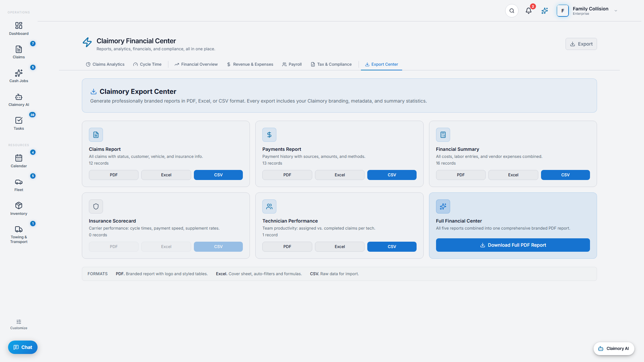Open the Chat button
The height and width of the screenshot is (362, 644).
[23, 347]
